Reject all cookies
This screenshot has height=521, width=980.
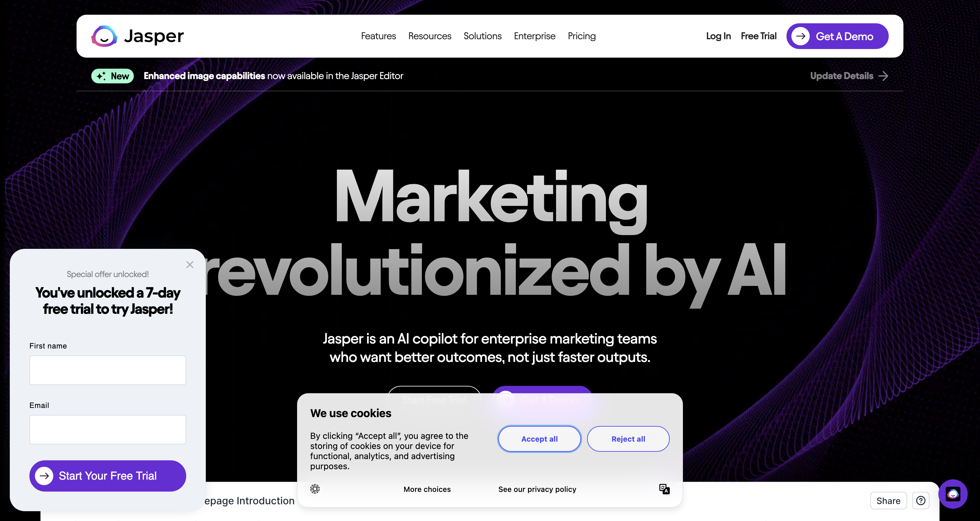pos(628,439)
